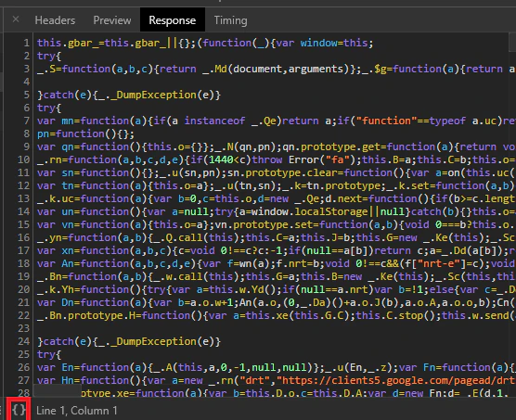Switch to the Headers tab
Image resolution: width=516 pixels, height=420 pixels.
[x=55, y=20]
